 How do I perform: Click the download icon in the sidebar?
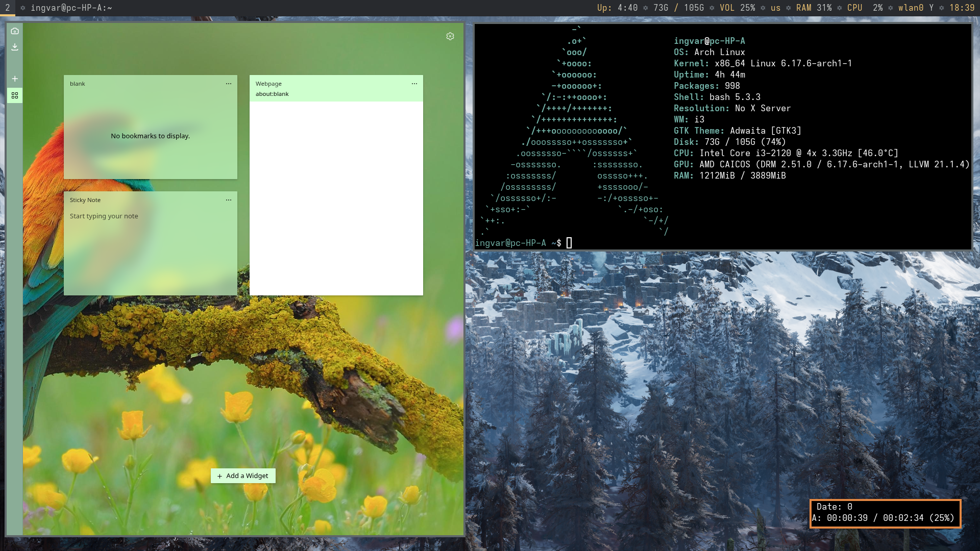15,47
